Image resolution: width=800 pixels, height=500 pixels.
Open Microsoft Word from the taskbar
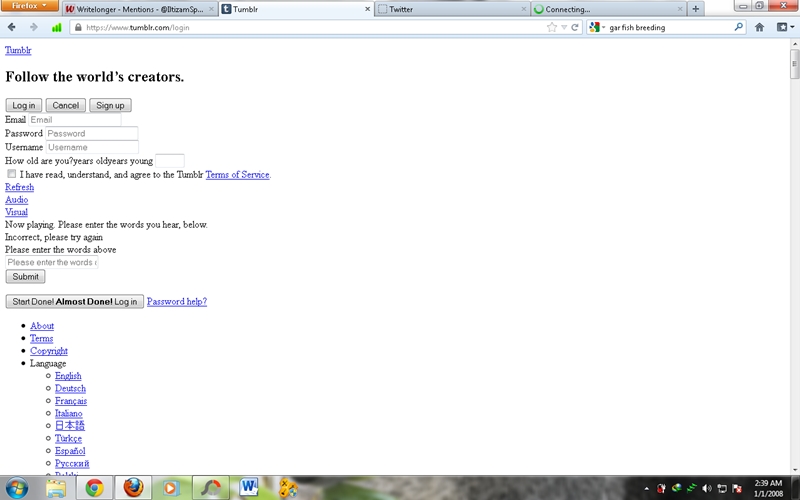click(x=248, y=487)
